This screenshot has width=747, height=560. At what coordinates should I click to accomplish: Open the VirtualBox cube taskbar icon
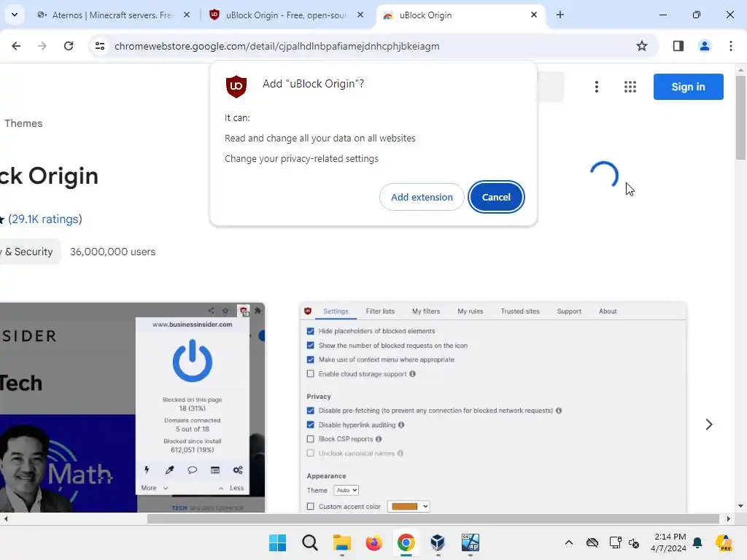coord(438,542)
